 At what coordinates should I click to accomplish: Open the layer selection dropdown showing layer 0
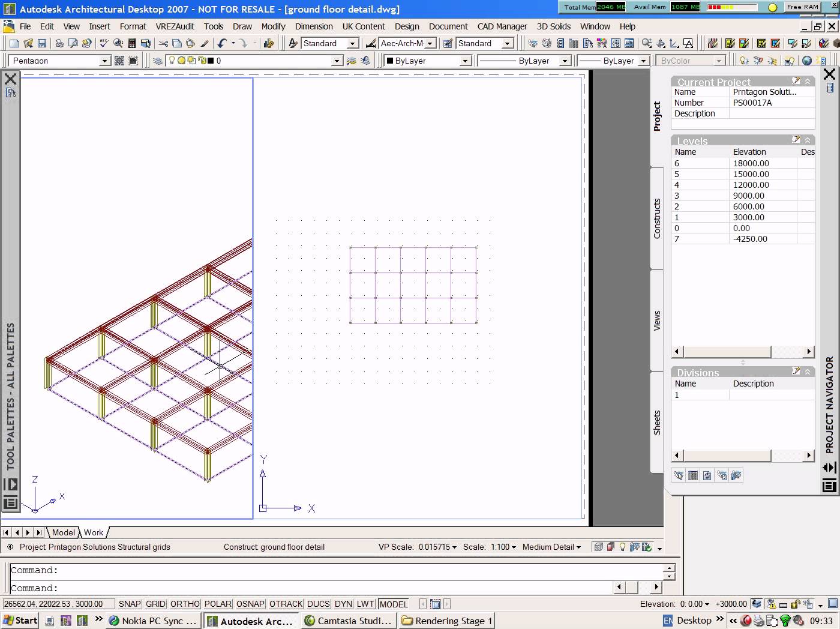[x=337, y=60]
